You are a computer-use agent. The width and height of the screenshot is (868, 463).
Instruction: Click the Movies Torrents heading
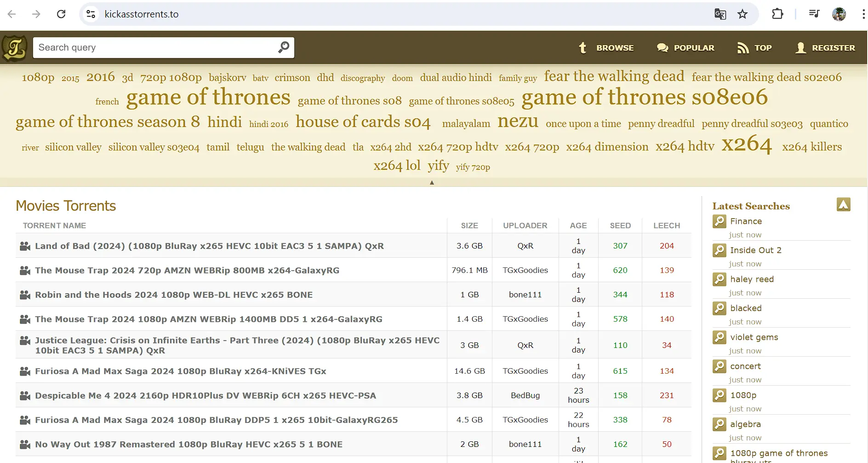pyautogui.click(x=66, y=206)
